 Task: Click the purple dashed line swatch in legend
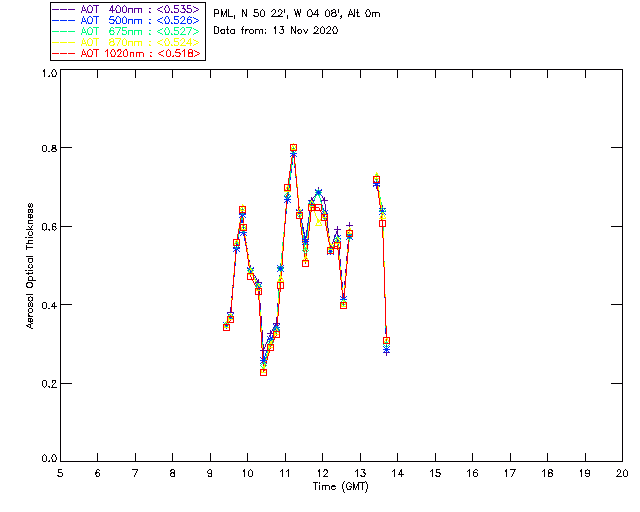[x=64, y=10]
